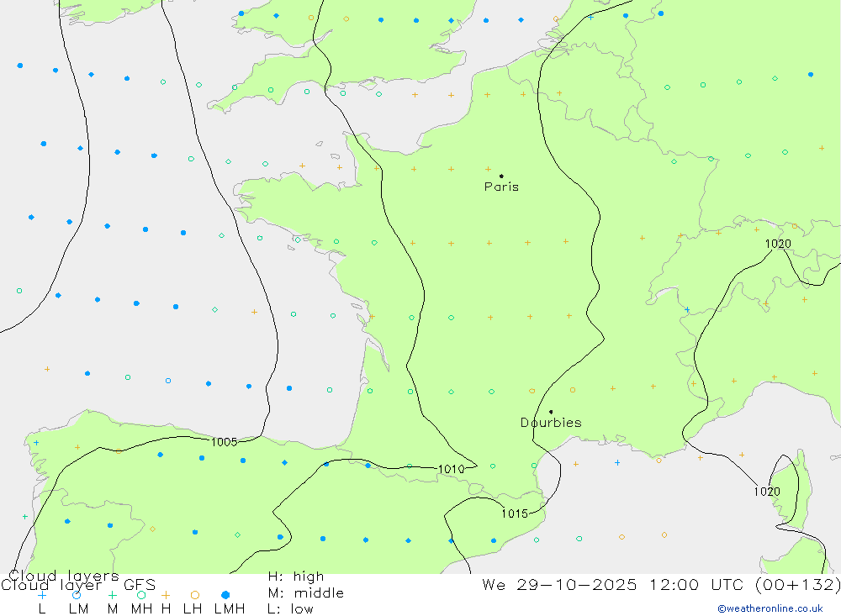Click the 1020 isobar label near Corsica
Screen dimensions: 841x616
coord(767,492)
